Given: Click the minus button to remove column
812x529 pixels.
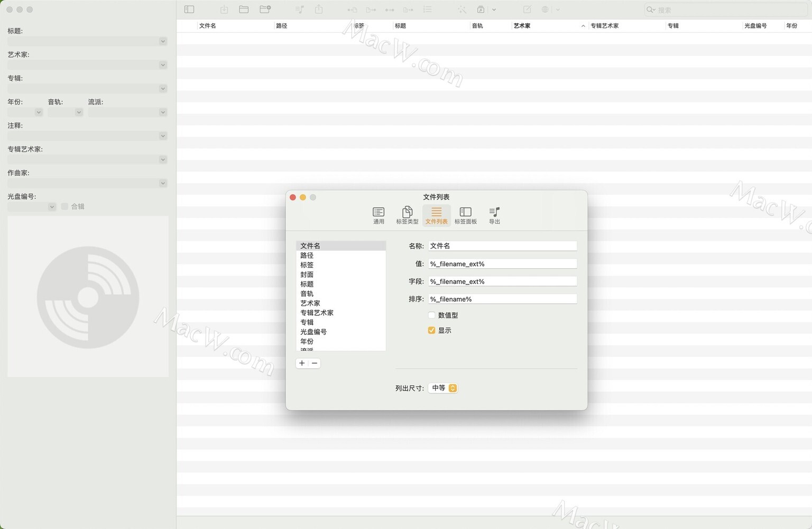Looking at the screenshot, I should click(x=315, y=363).
